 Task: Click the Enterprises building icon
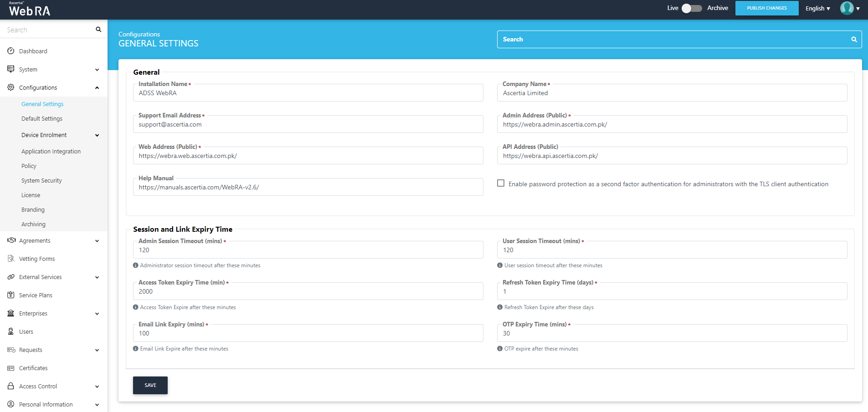point(11,313)
